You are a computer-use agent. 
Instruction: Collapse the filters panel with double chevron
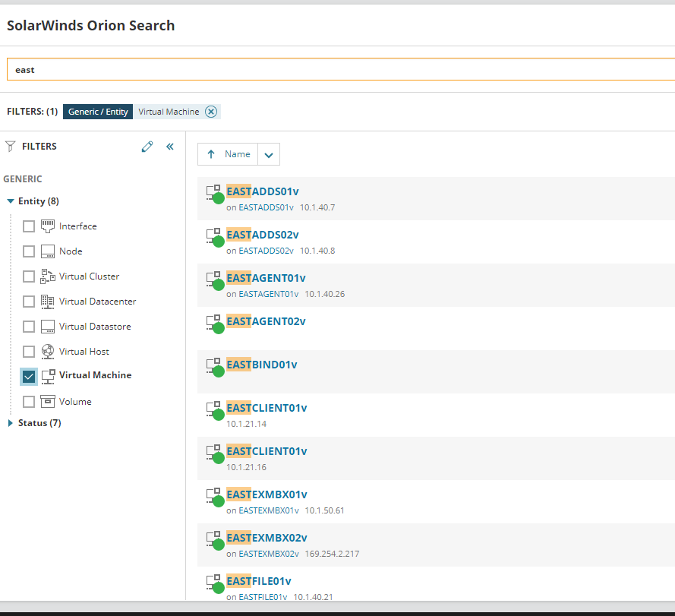(170, 147)
